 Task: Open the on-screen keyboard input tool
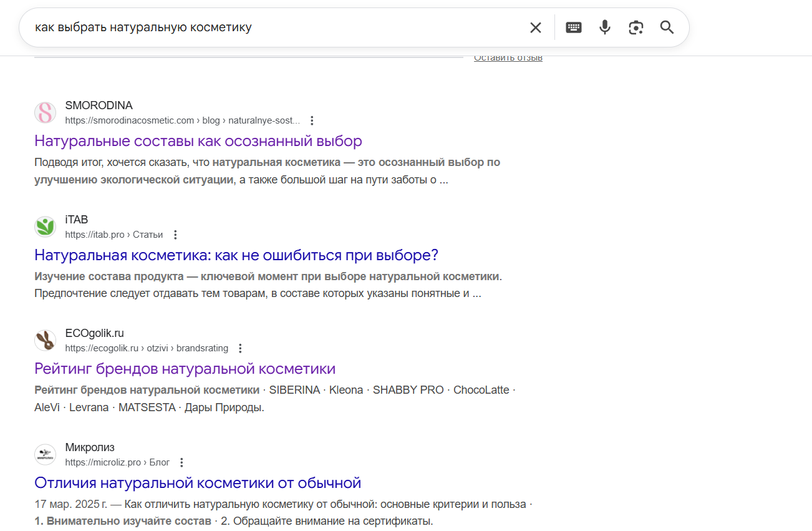573,27
